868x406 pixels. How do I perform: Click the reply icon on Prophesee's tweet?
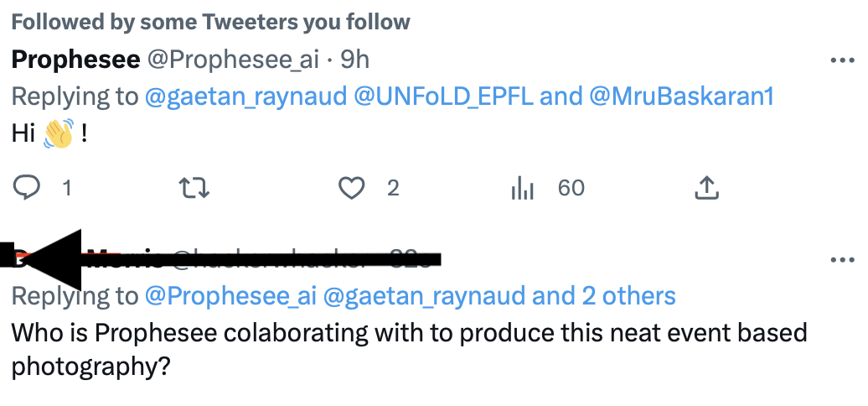(28, 188)
